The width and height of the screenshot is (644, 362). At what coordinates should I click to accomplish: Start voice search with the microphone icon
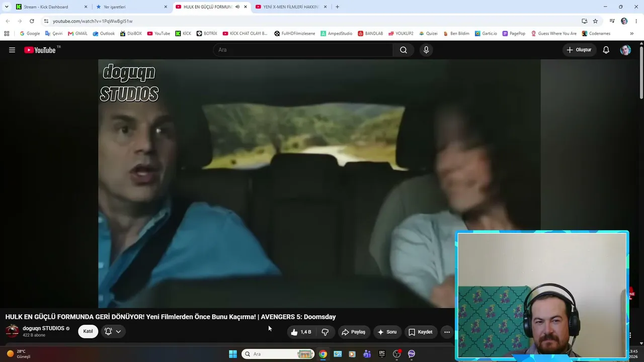(x=426, y=50)
